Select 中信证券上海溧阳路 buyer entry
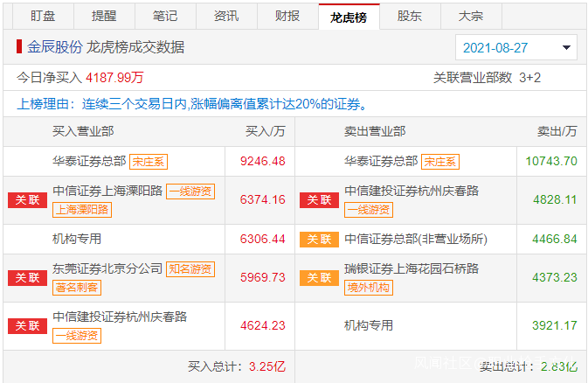Screen dimensions: 588x383 click(x=107, y=191)
